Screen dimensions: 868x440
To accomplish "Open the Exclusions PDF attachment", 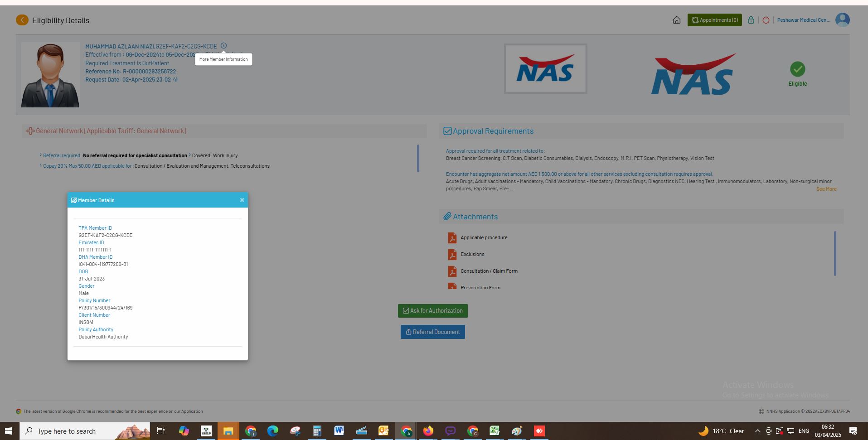I will [x=472, y=254].
